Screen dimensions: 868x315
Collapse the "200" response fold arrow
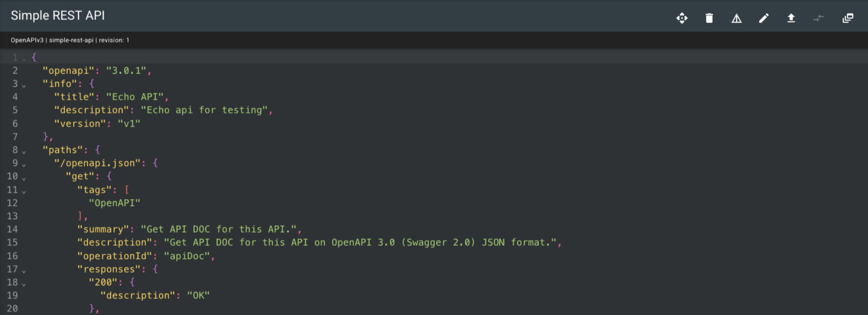24,284
